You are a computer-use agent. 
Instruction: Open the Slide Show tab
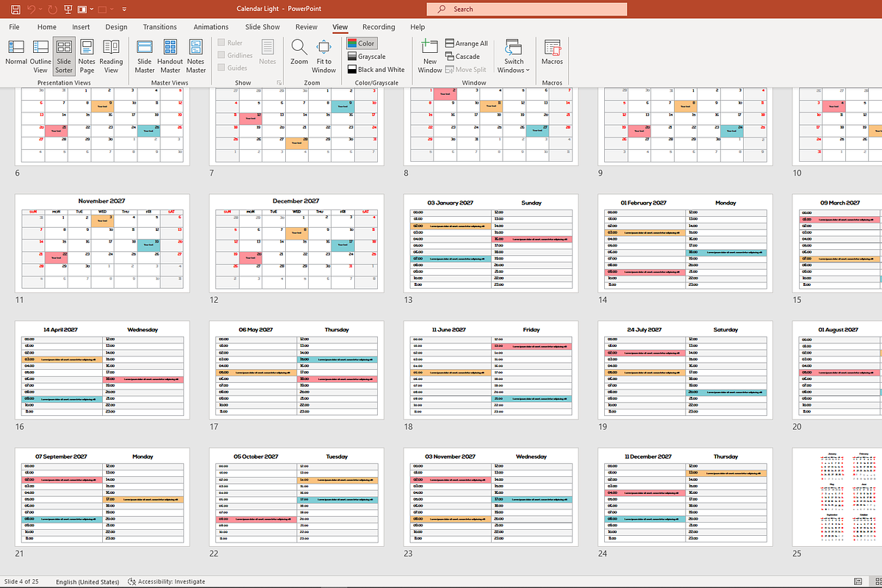262,27
